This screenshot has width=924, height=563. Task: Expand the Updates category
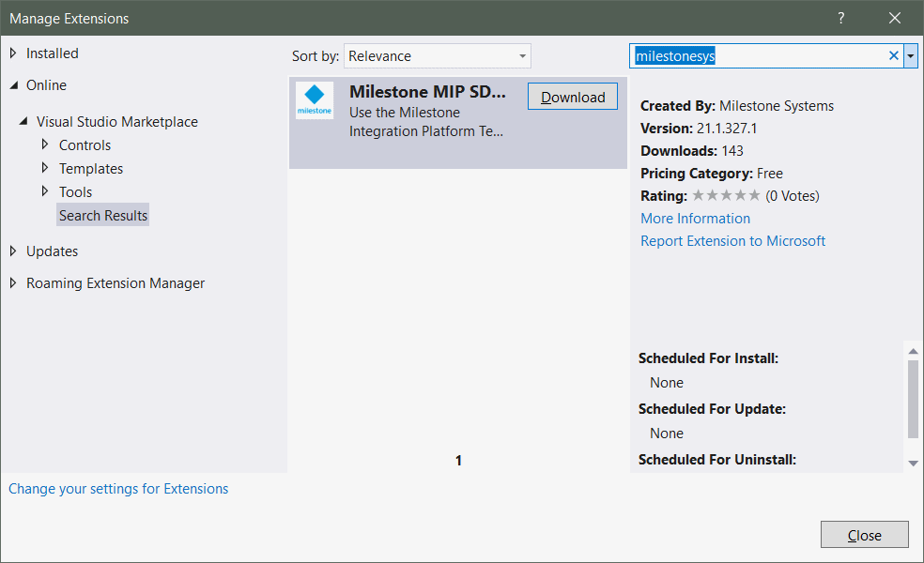[x=13, y=251]
